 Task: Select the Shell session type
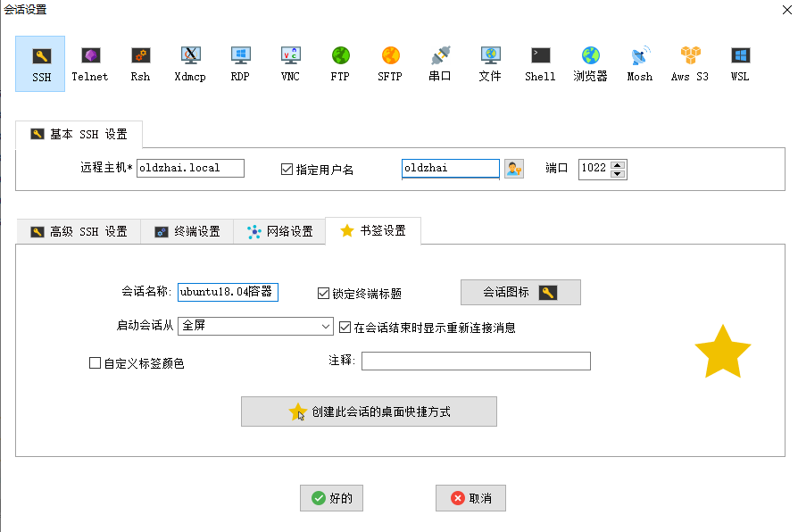tap(539, 62)
